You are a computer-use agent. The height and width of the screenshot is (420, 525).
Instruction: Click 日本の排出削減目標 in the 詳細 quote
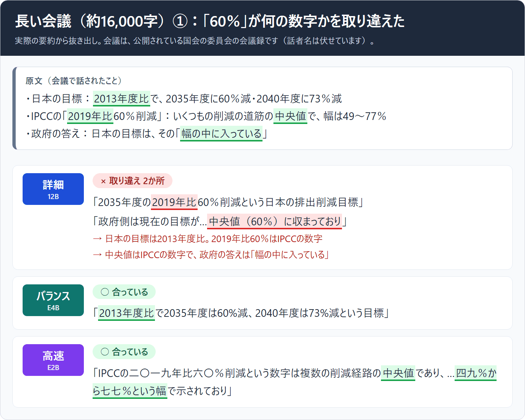312,202
